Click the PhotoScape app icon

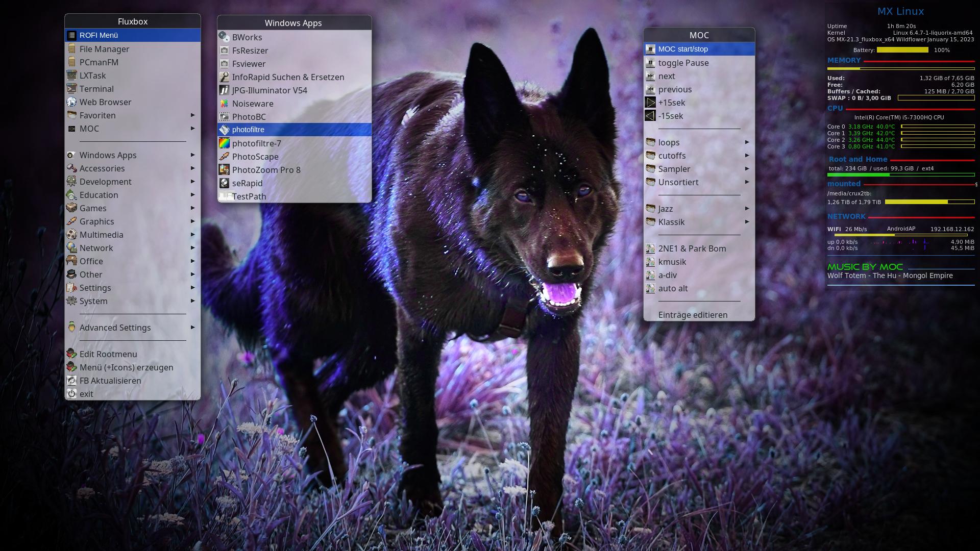(224, 157)
